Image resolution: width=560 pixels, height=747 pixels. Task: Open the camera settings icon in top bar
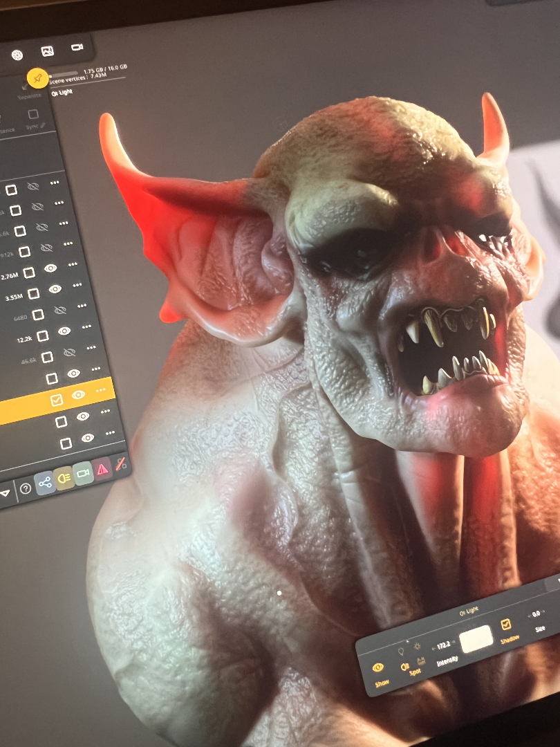[x=77, y=47]
